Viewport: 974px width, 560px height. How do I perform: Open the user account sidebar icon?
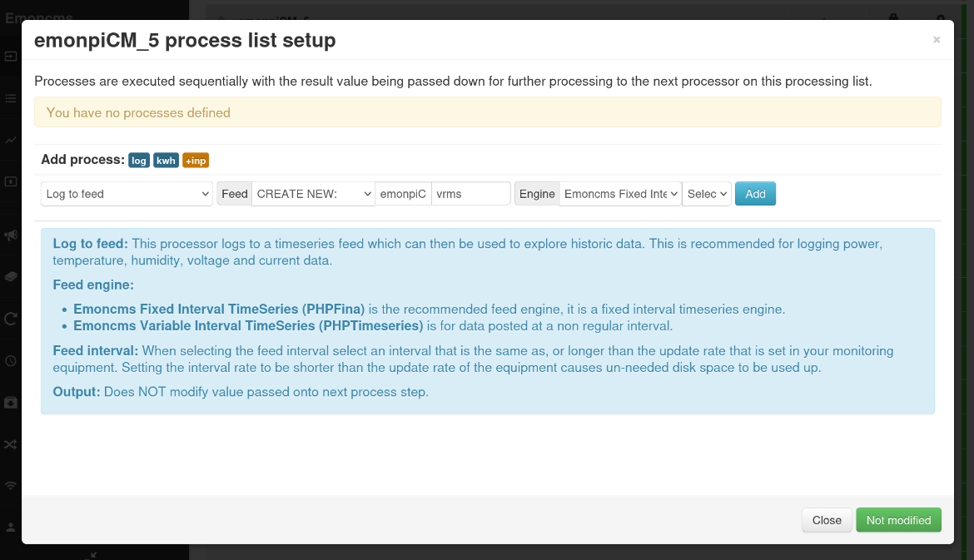(10, 527)
